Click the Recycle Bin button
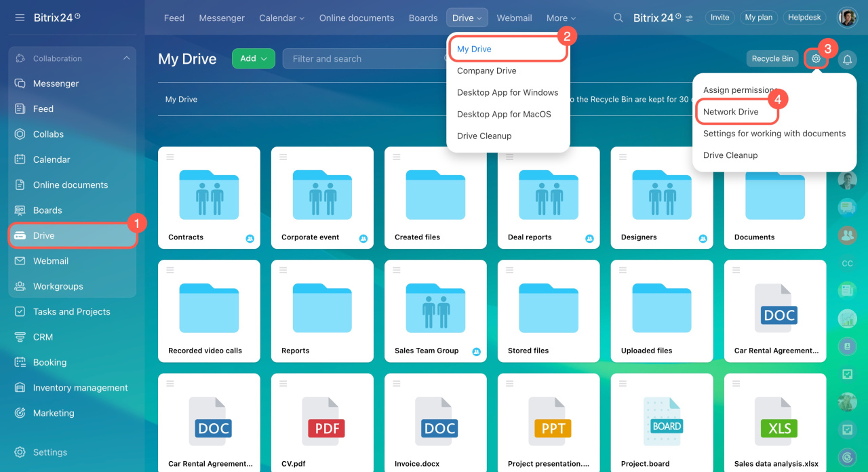 [772, 59]
